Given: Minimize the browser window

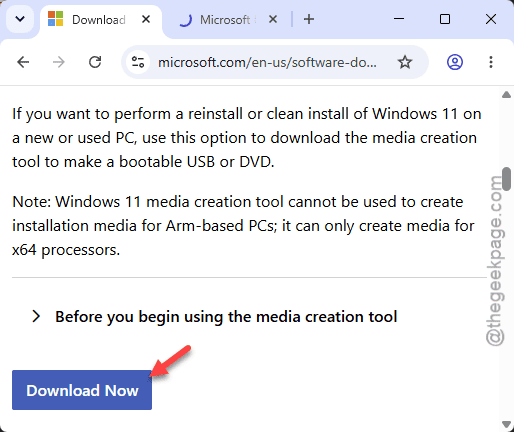Looking at the screenshot, I should coord(399,19).
